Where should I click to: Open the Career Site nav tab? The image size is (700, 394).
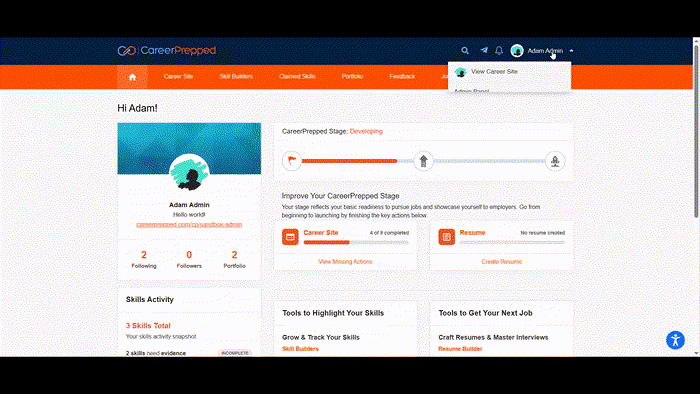(178, 76)
